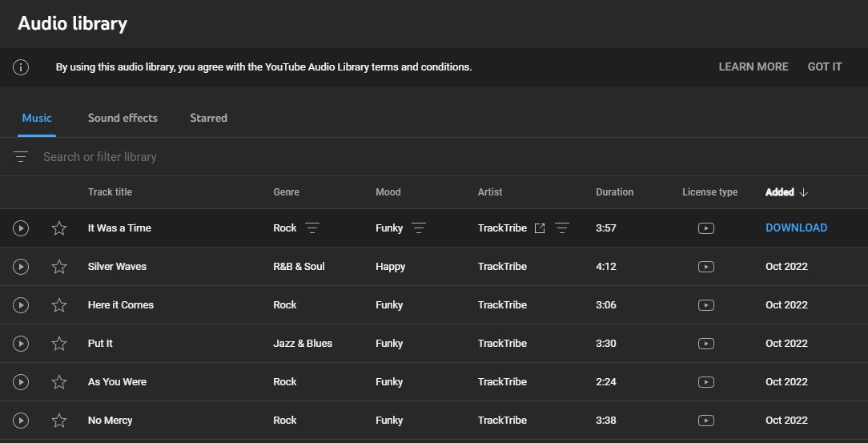Click the Genre column header
868x443 pixels.
tap(286, 192)
